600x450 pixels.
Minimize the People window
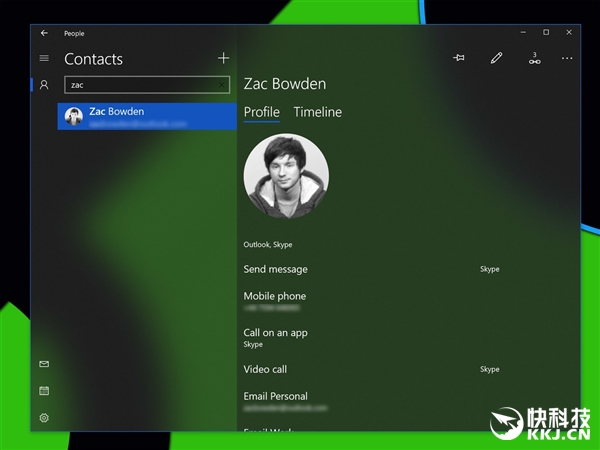coord(523,33)
